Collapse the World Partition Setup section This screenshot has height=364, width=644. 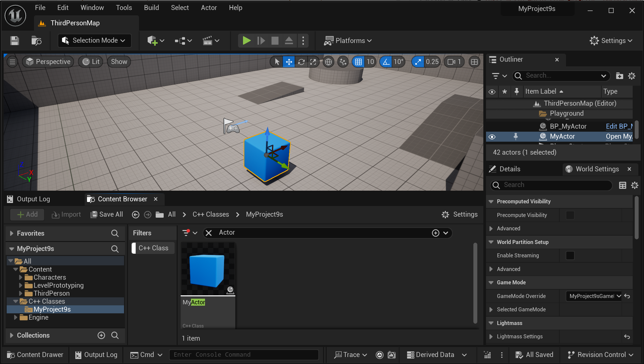point(491,242)
